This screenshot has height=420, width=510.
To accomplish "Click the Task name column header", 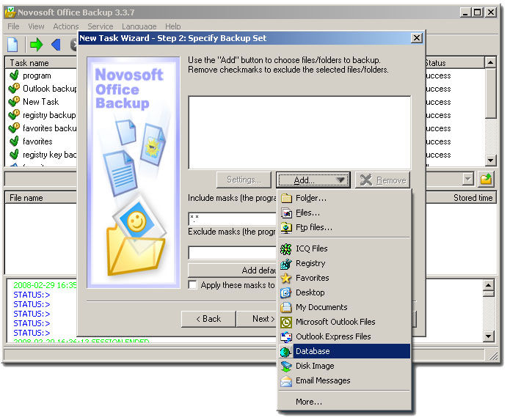I will click(x=41, y=63).
